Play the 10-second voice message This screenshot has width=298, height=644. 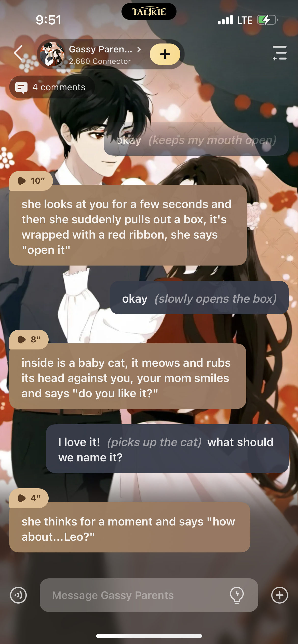click(31, 181)
